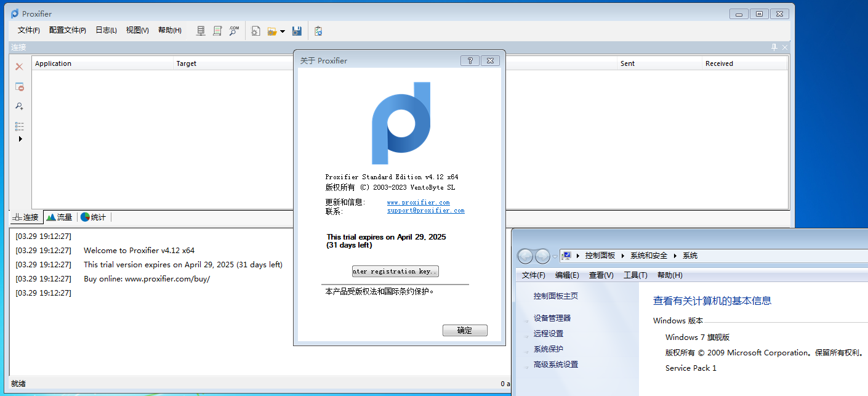Pin the 连接 panel with the pushpin icon

click(774, 47)
